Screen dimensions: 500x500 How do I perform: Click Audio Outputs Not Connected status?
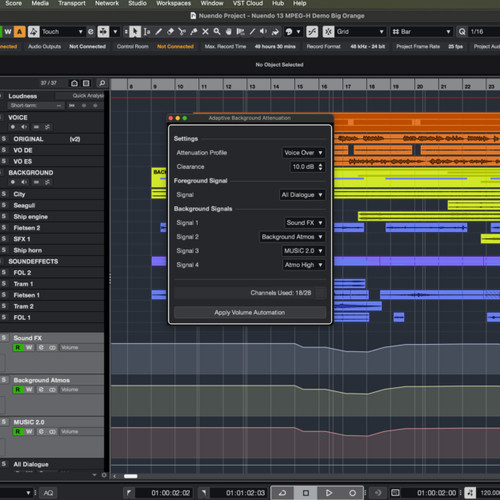[x=87, y=46]
